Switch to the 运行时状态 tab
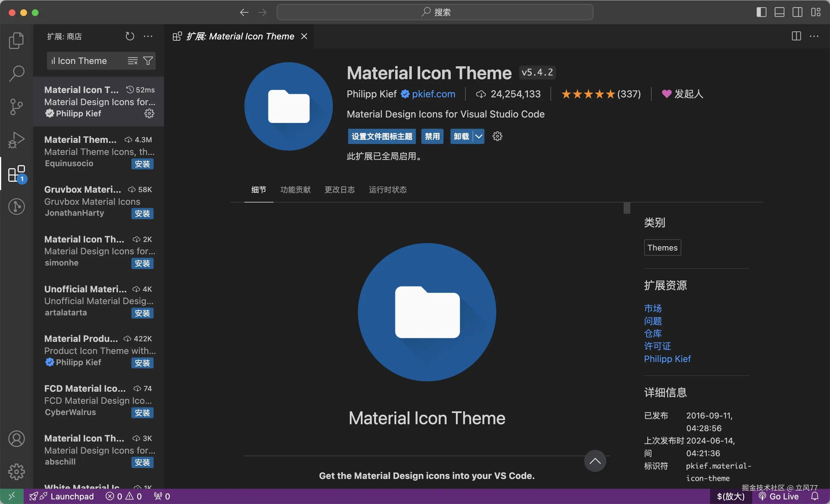Viewport: 830px width, 504px height. point(388,190)
